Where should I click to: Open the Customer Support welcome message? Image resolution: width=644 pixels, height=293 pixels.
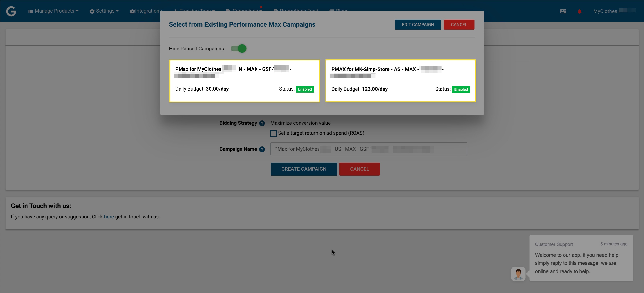581,258
